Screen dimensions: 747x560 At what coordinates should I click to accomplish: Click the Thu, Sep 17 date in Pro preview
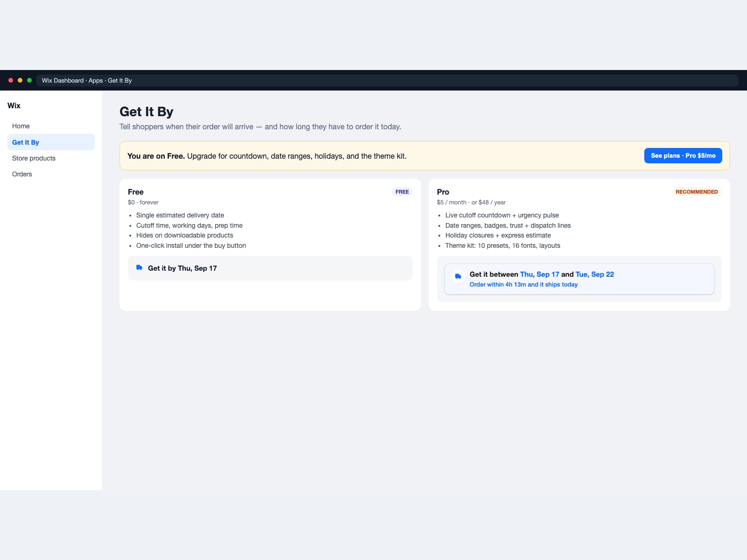click(x=540, y=274)
